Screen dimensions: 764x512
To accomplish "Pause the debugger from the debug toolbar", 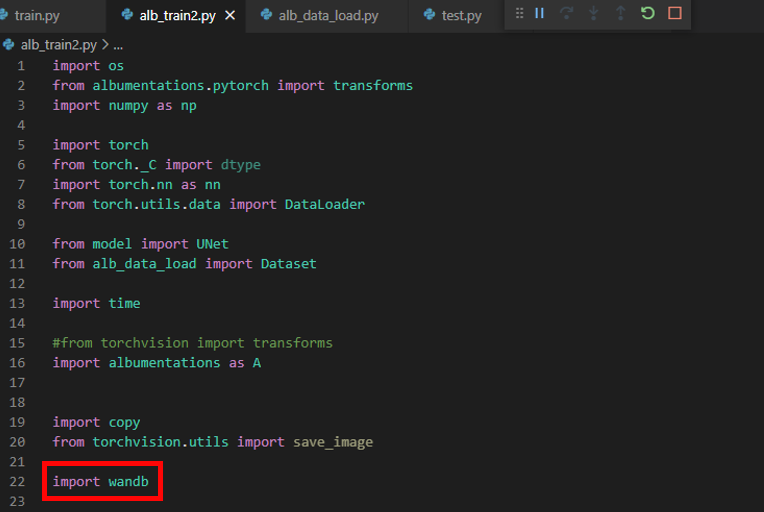I will [x=539, y=13].
